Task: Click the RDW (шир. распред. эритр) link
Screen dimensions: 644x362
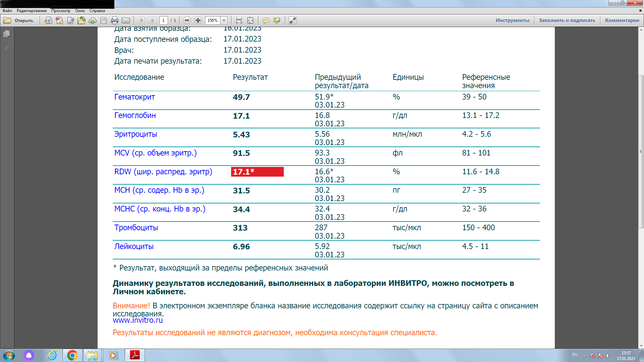Action: tap(163, 172)
